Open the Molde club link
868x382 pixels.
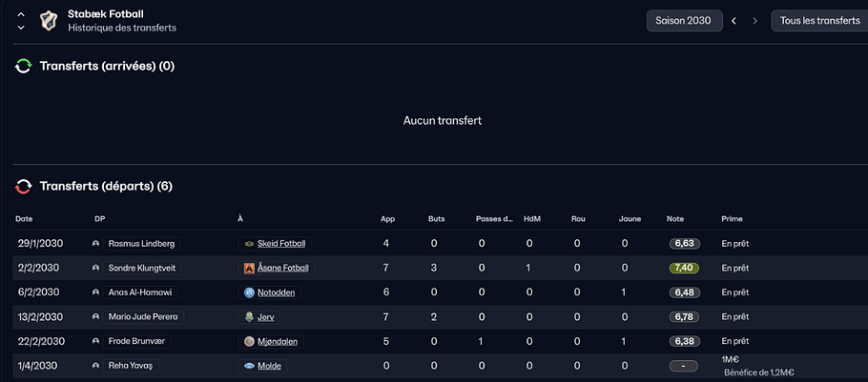pyautogui.click(x=269, y=366)
